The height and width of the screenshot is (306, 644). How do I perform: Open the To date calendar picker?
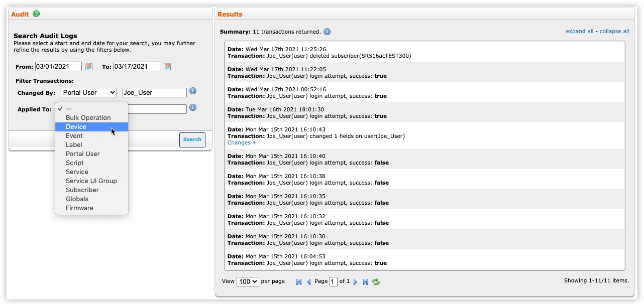(x=167, y=67)
